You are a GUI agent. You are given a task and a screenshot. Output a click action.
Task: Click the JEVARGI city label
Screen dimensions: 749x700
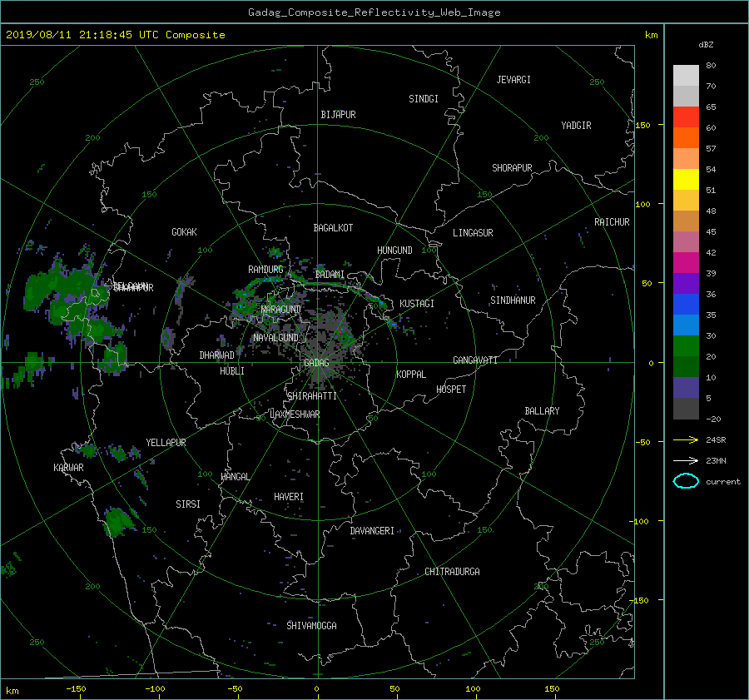tap(513, 80)
